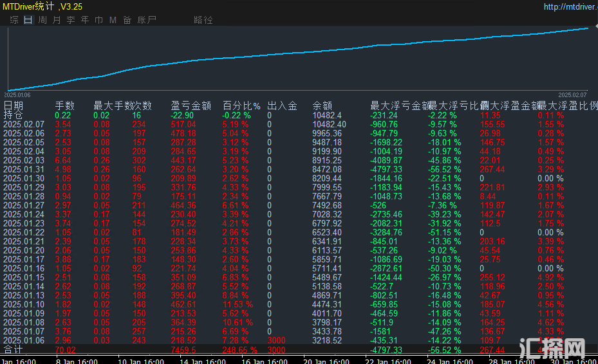
Task: Select the 2025.01.24 date row
Action: click(299, 215)
